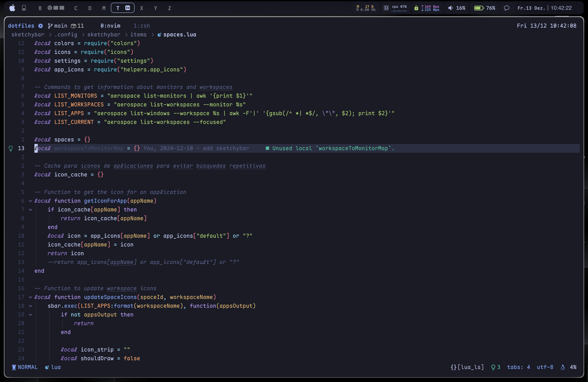Click the phone-shaped icon beside the Apple logo
Viewport: 588px width, 382px height.
[x=24, y=8]
